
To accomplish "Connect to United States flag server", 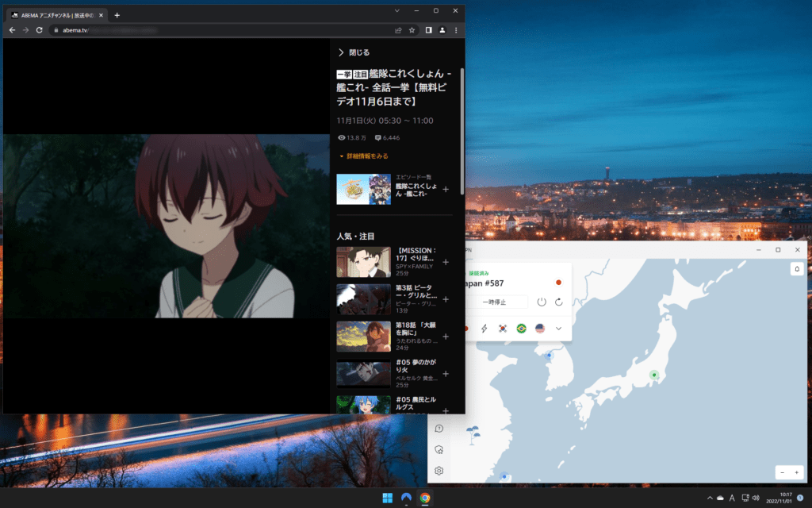I will pyautogui.click(x=539, y=328).
